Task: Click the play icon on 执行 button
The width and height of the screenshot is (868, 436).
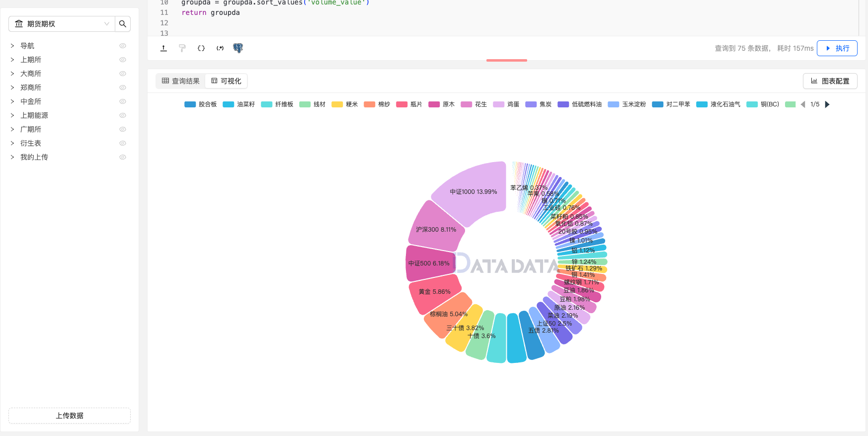Action: click(828, 48)
